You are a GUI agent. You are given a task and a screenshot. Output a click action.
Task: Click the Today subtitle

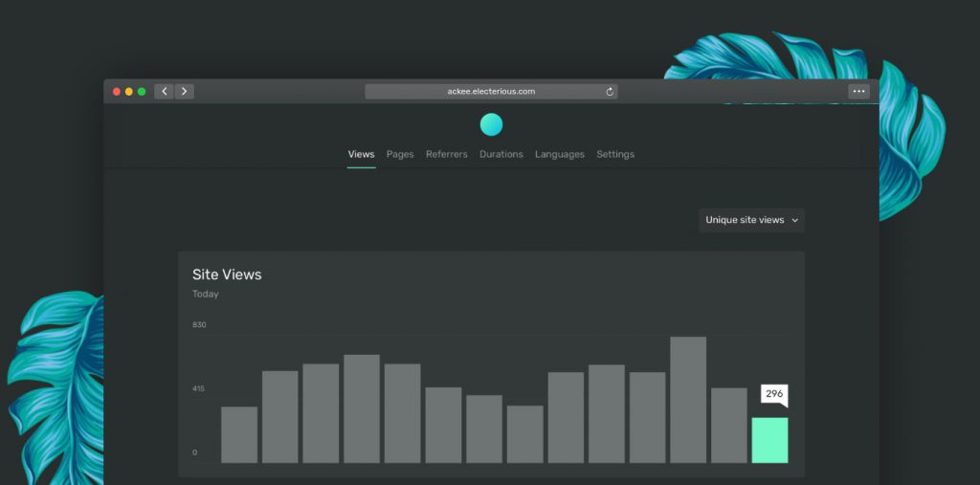point(206,294)
